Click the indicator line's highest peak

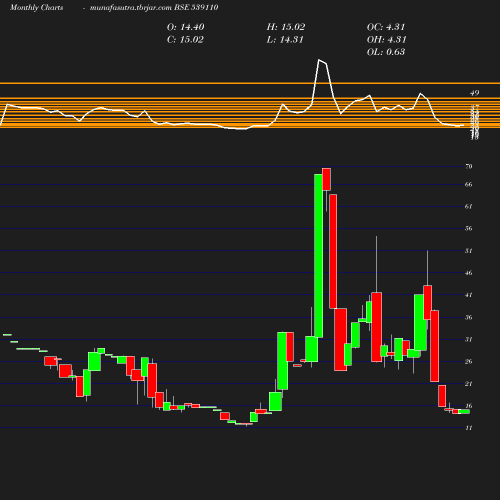pyautogui.click(x=319, y=60)
